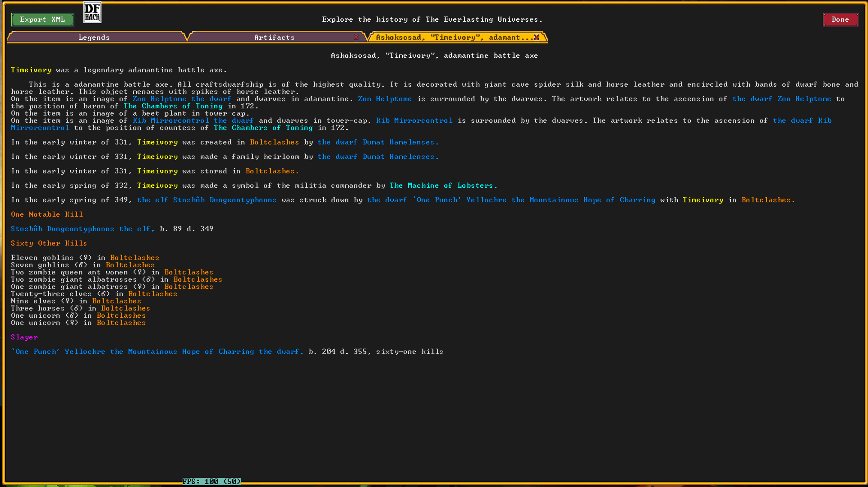The image size is (868, 487).
Task: Open Boltclashes link in the One zombie giant albatross row
Action: click(189, 287)
